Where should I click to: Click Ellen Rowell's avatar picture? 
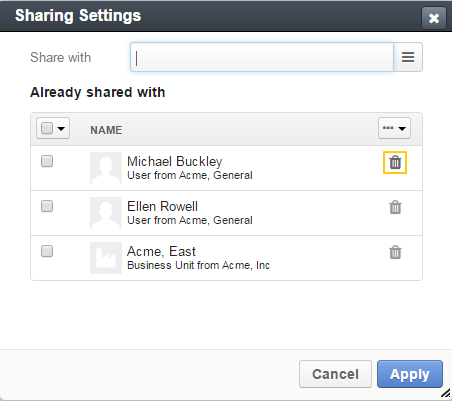106,213
